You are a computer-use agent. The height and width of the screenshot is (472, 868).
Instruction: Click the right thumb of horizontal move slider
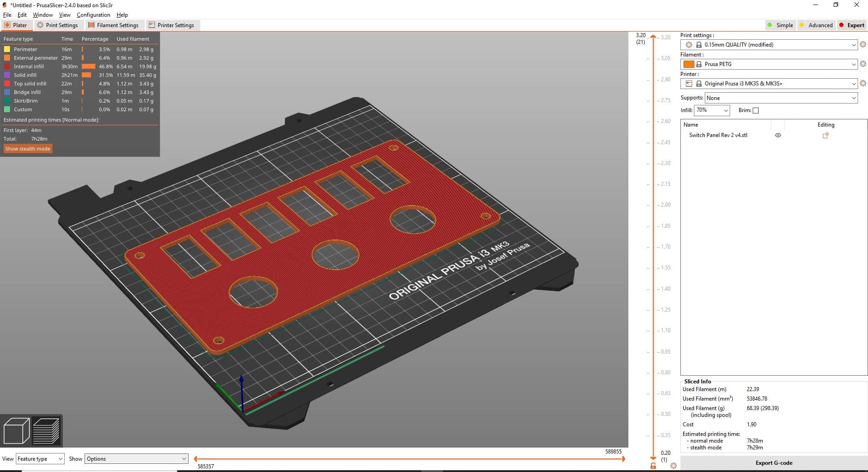click(623, 459)
